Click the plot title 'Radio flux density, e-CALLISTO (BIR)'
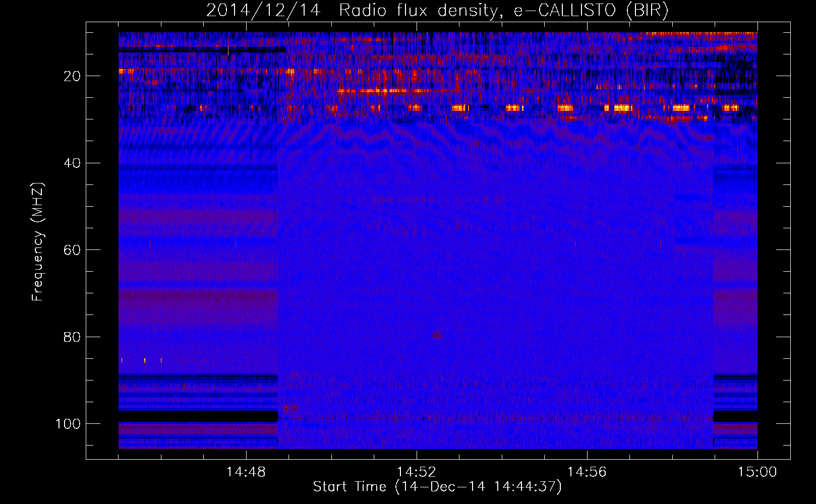Image resolution: width=816 pixels, height=504 pixels. [x=503, y=11]
